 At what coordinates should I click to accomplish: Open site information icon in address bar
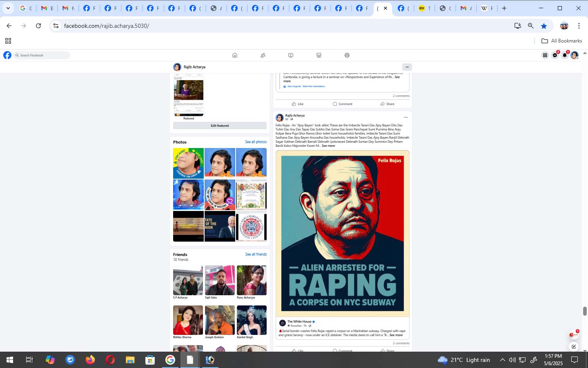click(56, 26)
